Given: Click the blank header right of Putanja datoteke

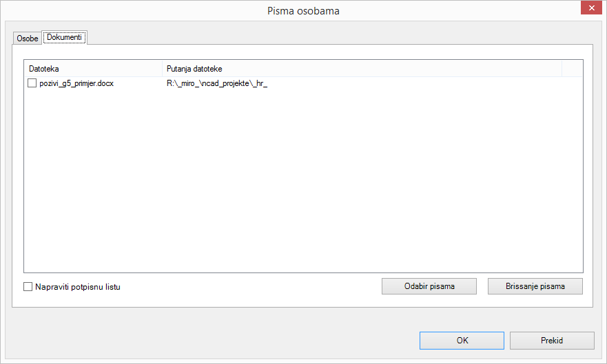Looking at the screenshot, I should 572,69.
